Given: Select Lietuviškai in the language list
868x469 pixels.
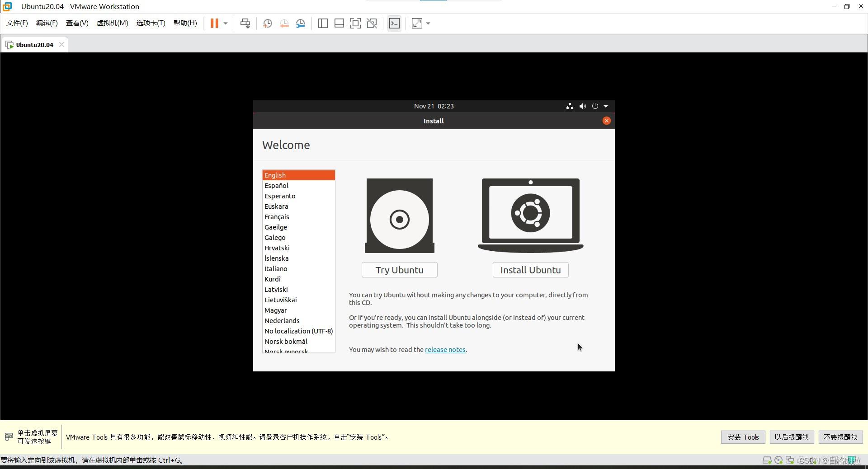Looking at the screenshot, I should pos(298,300).
